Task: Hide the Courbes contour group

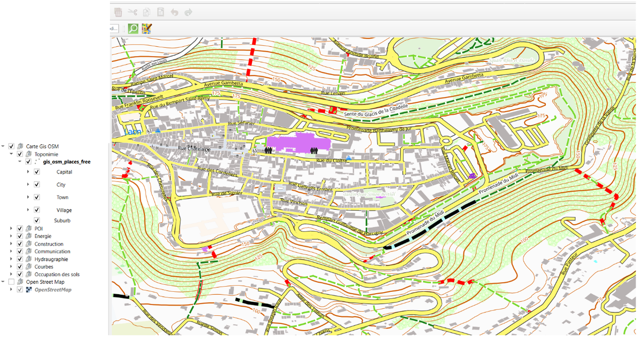Action: [20, 267]
